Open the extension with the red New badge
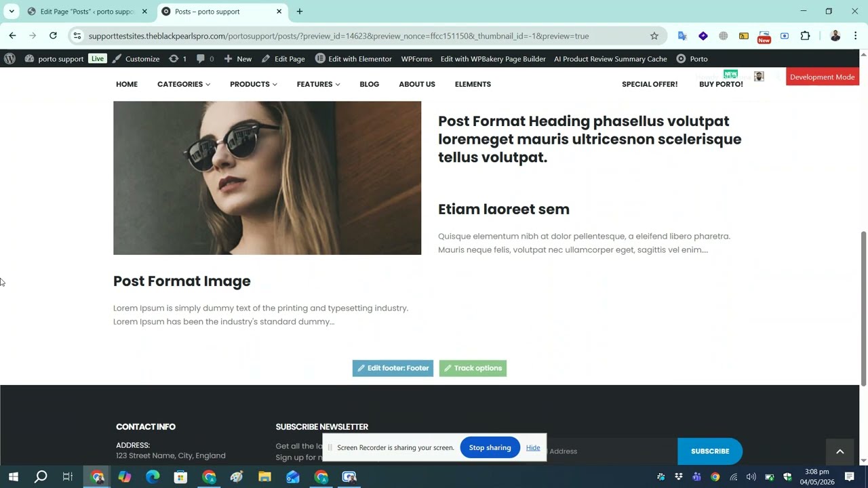Viewport: 868px width, 488px height. [764, 37]
